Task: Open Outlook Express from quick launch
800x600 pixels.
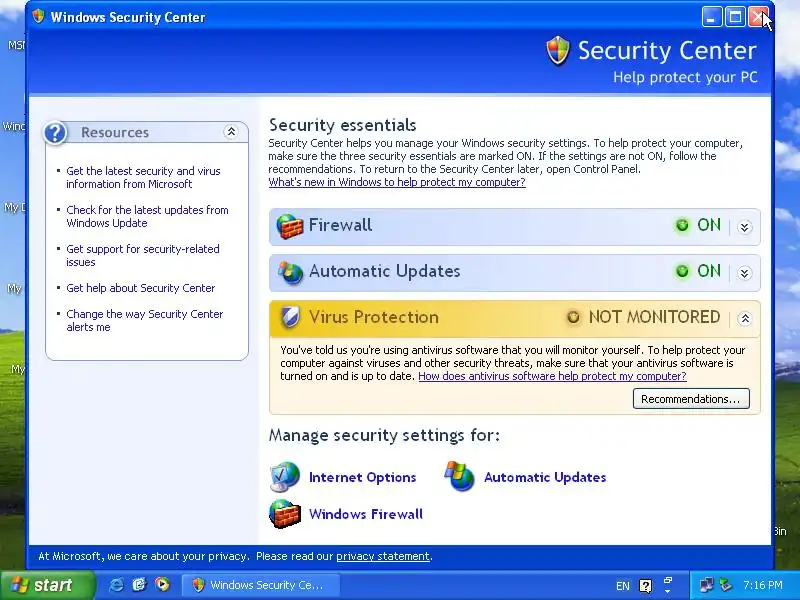Action: (x=139, y=584)
